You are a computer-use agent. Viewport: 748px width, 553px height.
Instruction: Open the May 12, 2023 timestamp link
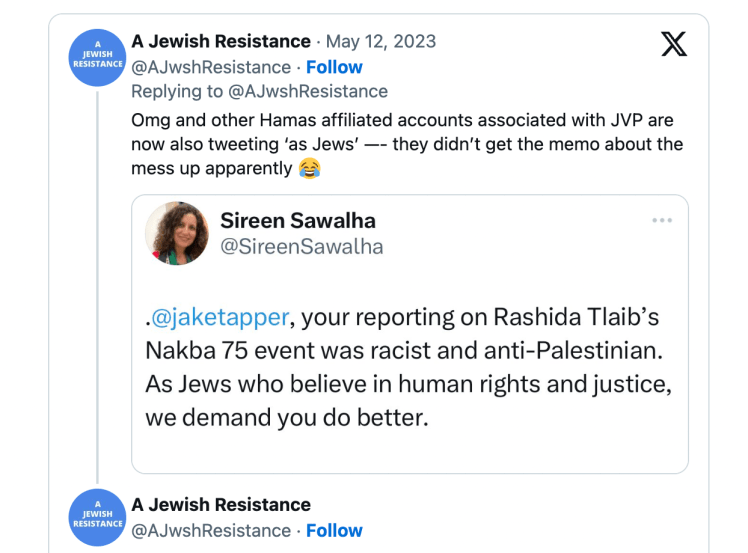coord(381,41)
